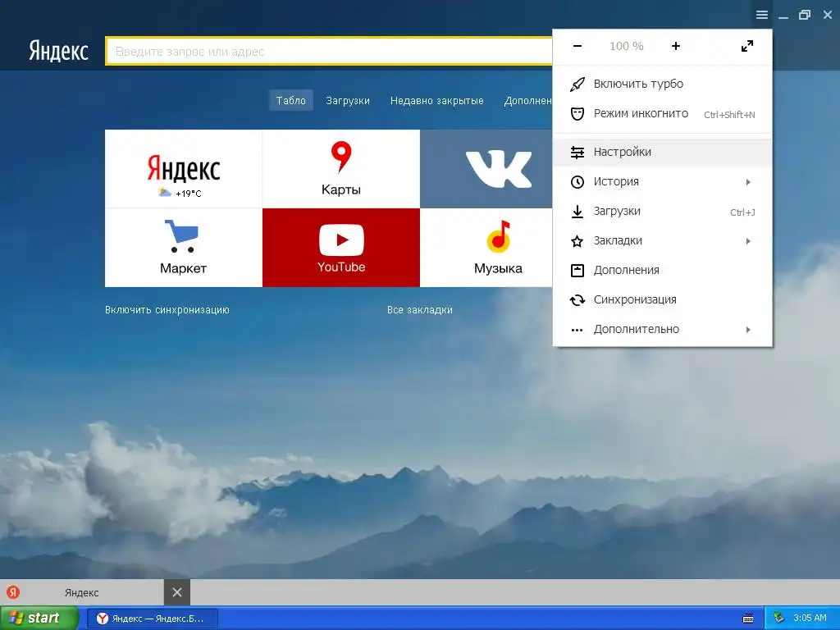
Task: Open the Маркет tile
Action: 184,248
